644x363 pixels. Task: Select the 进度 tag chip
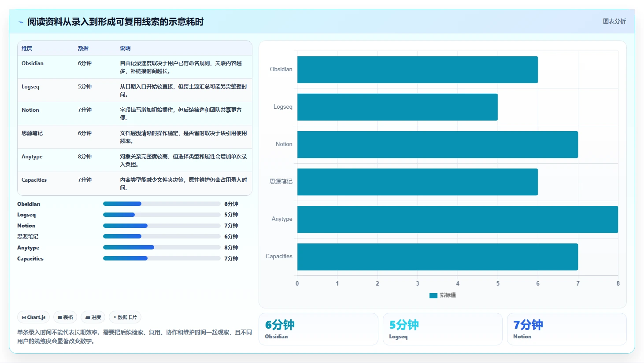click(93, 317)
